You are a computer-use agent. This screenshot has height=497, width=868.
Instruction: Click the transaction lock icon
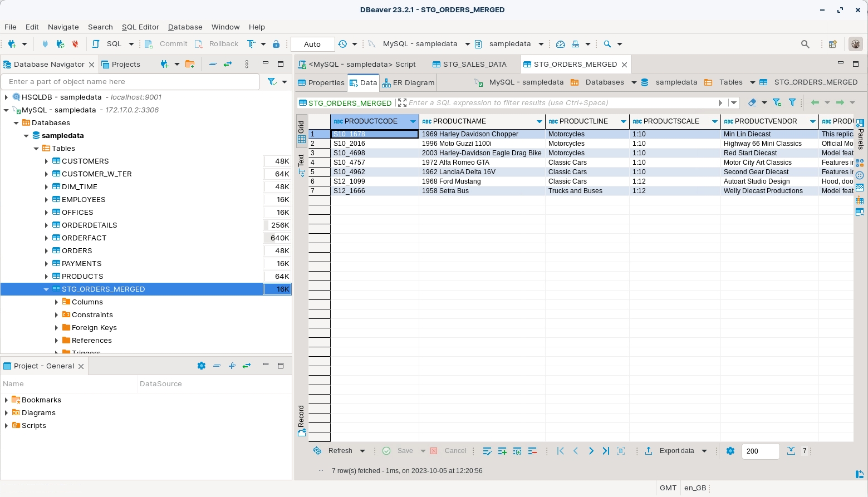tap(276, 44)
